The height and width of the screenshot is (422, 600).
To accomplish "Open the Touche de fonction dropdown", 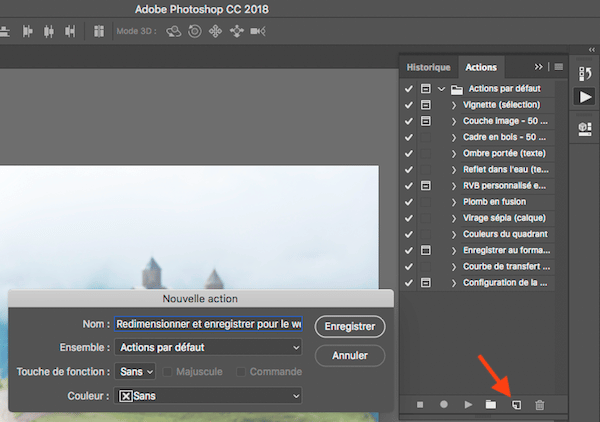I will (x=135, y=372).
